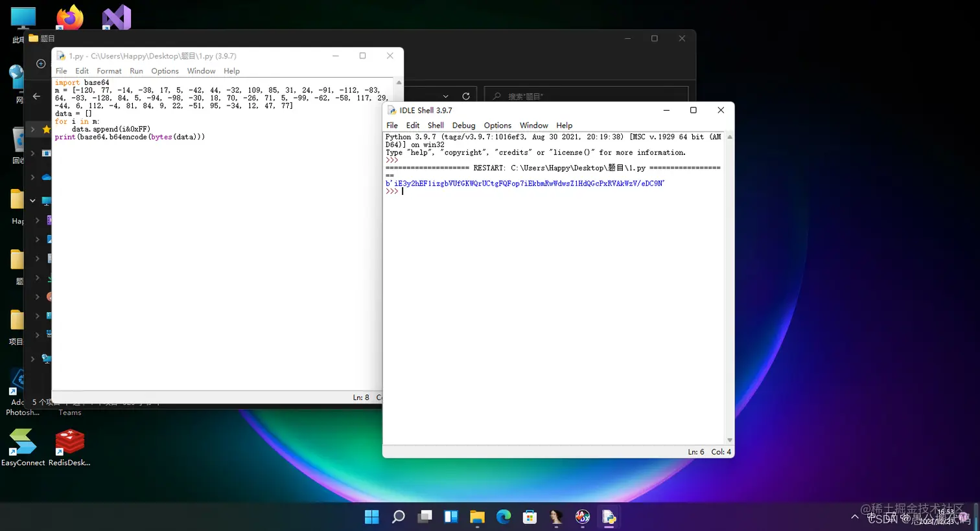Click the RESTART line in IDLE Shell

point(553,168)
